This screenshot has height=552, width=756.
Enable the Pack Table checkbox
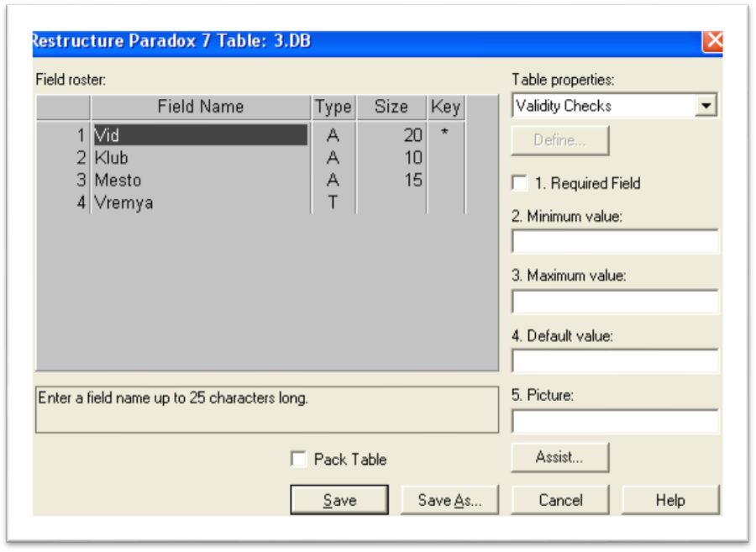click(x=298, y=459)
